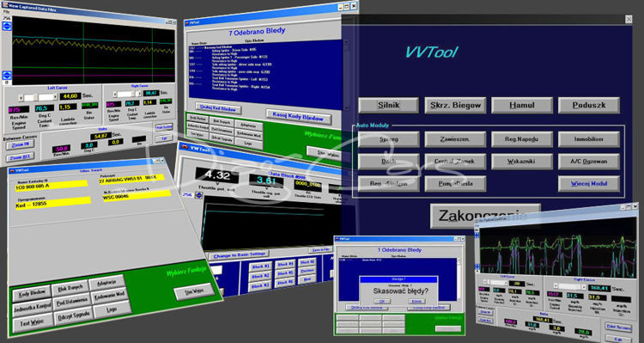Open the Poduszk airbag module
The image size is (644, 343).
[588, 105]
